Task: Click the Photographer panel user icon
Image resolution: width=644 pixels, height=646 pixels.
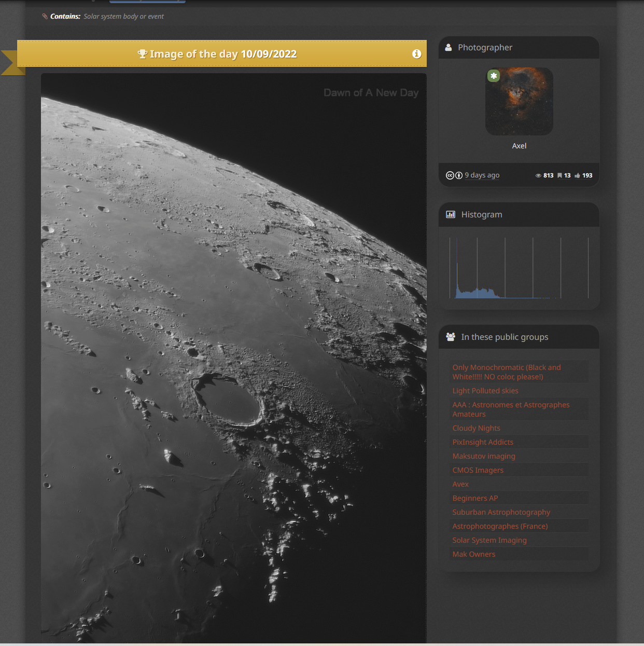Action: tap(449, 47)
